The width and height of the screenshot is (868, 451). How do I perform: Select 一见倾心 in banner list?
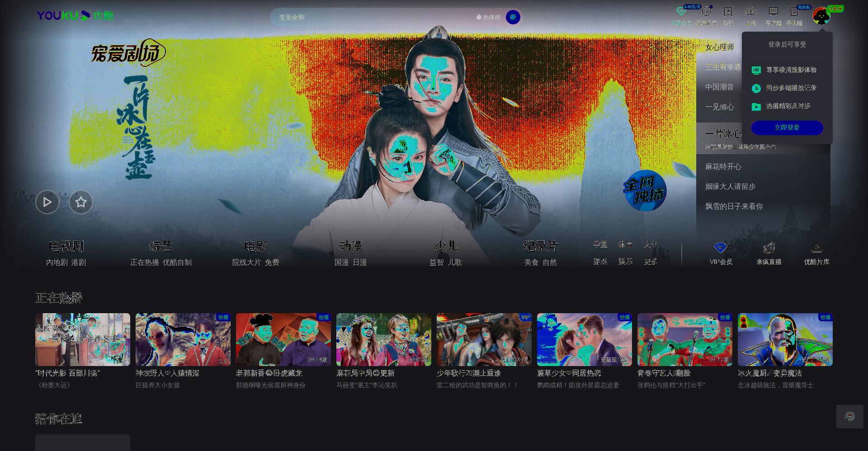(x=719, y=107)
